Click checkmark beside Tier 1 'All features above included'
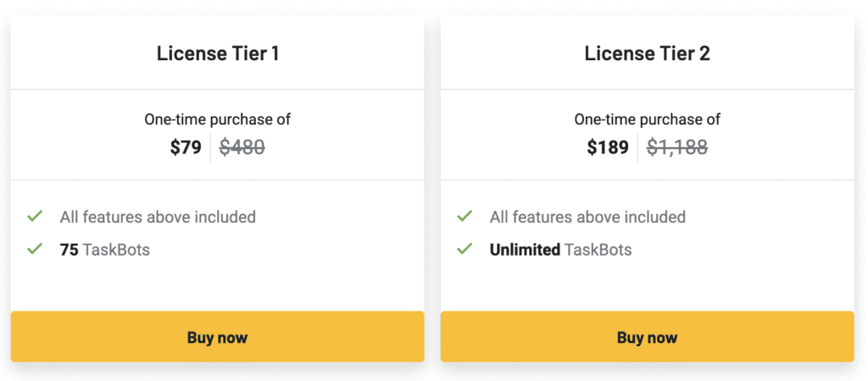 (35, 217)
